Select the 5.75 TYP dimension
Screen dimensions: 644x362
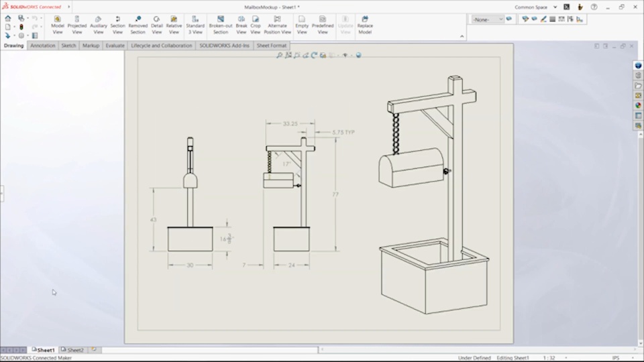pyautogui.click(x=343, y=132)
